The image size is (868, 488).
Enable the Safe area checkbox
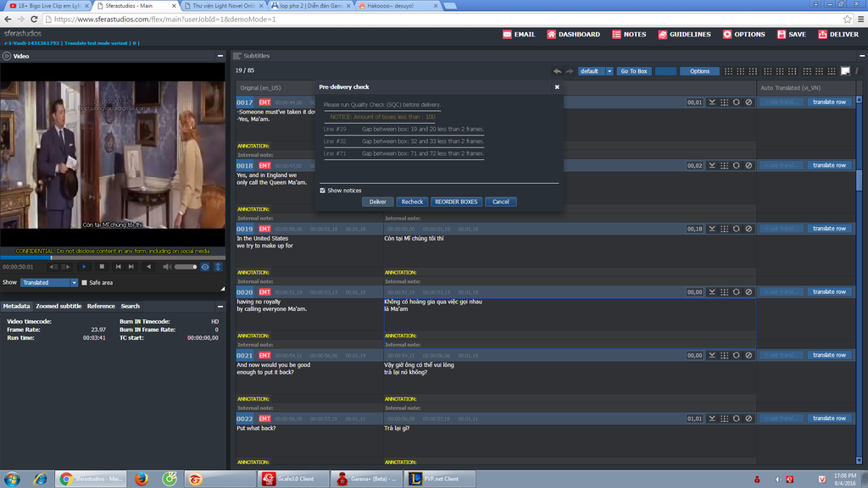[x=84, y=282]
